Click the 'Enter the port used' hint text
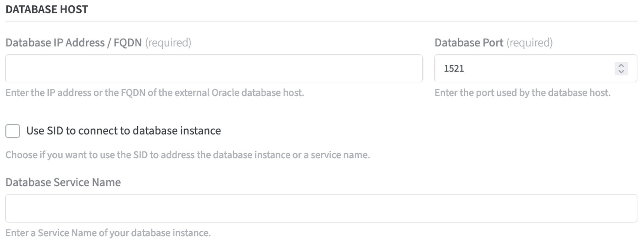Viewport: 644px width, 241px height. [522, 93]
